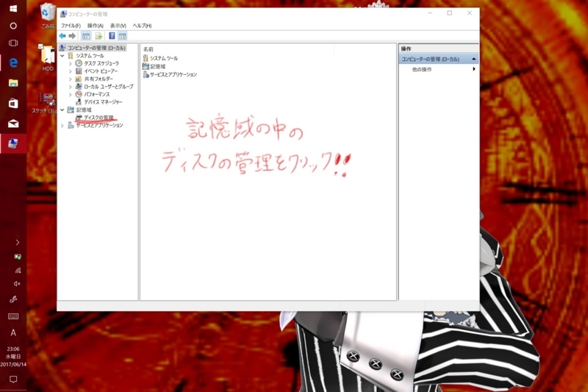Viewport: 588px width, 392px height.
Task: Select ローカル ユーザーとグループ in the tree
Action: click(x=108, y=86)
